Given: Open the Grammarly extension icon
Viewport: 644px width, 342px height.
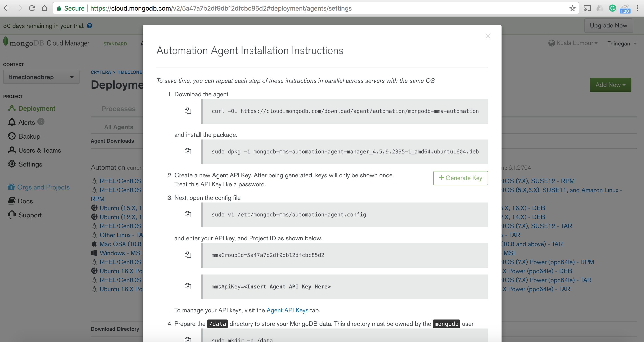Looking at the screenshot, I should pyautogui.click(x=612, y=8).
